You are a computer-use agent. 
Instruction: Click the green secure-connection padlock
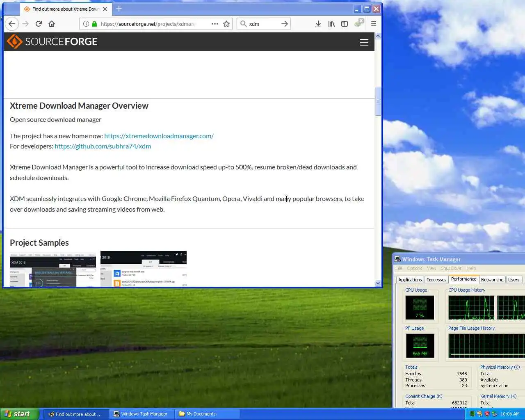pyautogui.click(x=94, y=24)
